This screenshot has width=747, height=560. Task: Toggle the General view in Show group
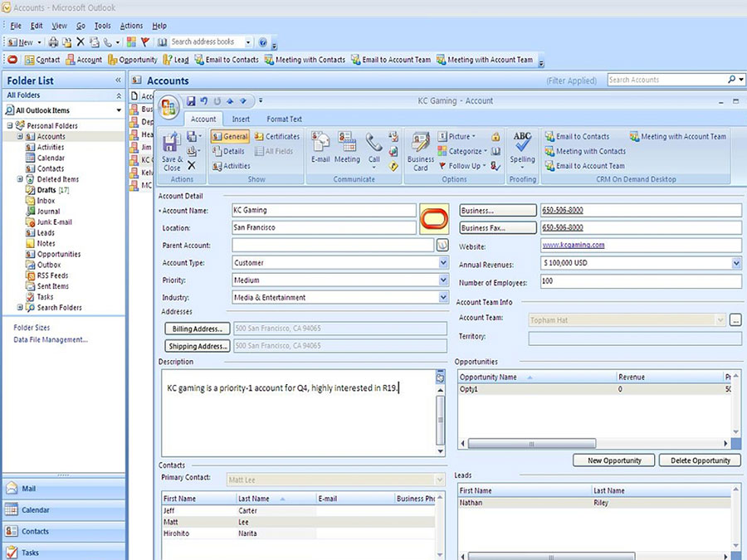[230, 137]
